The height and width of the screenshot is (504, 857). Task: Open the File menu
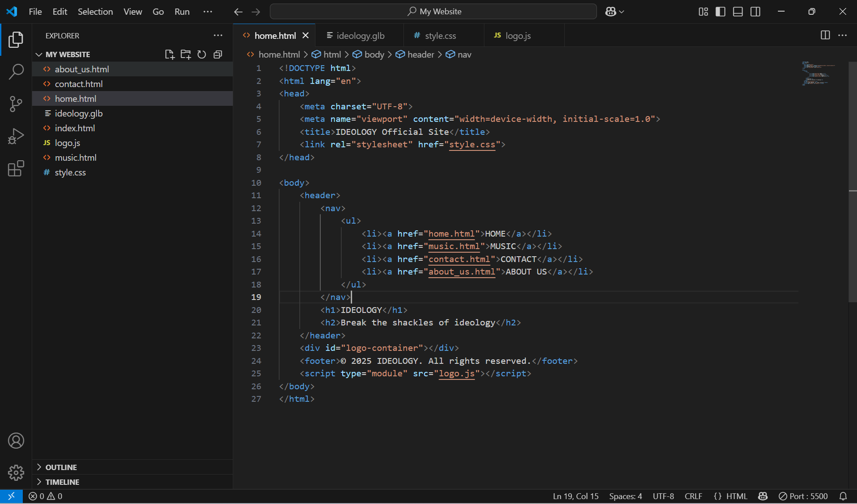(35, 12)
